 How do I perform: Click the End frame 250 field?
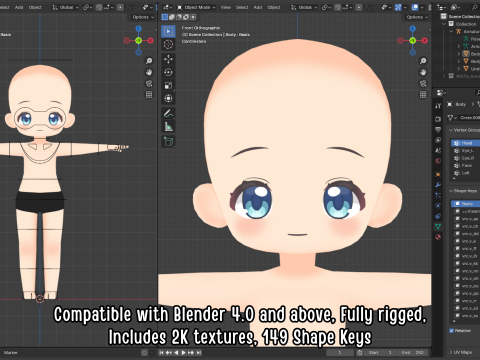pyautogui.click(x=413, y=353)
